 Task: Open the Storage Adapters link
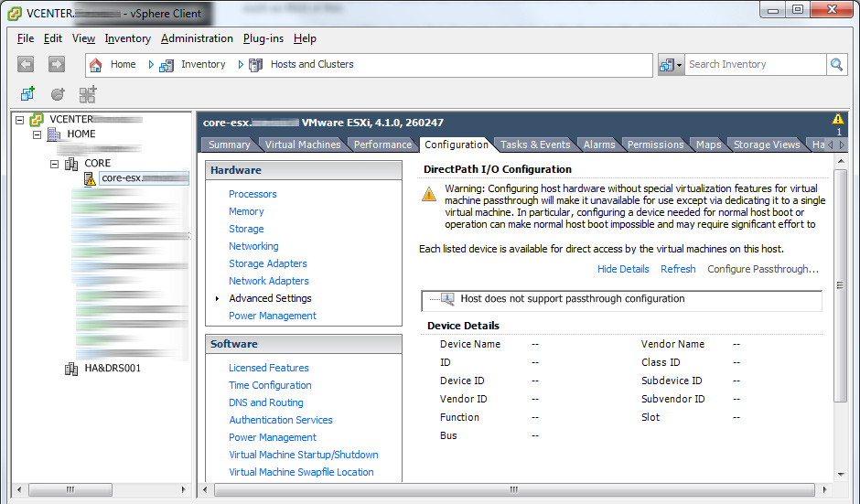click(x=268, y=263)
